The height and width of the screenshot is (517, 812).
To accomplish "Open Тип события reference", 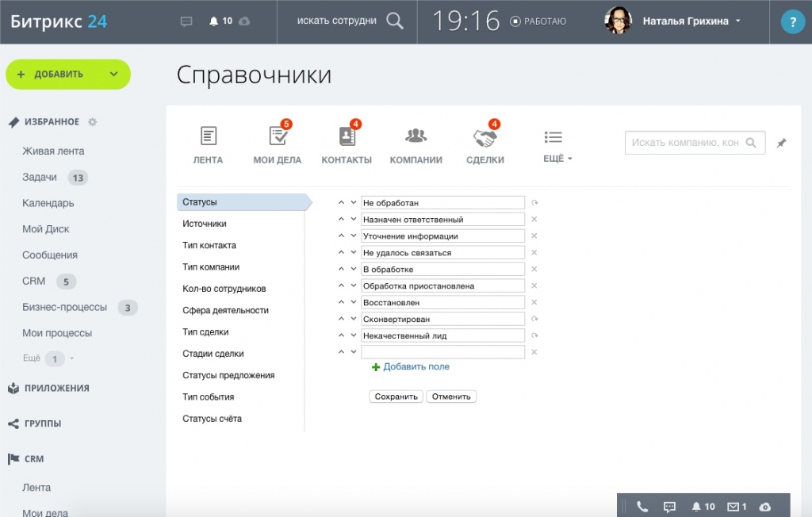I will 209,397.
